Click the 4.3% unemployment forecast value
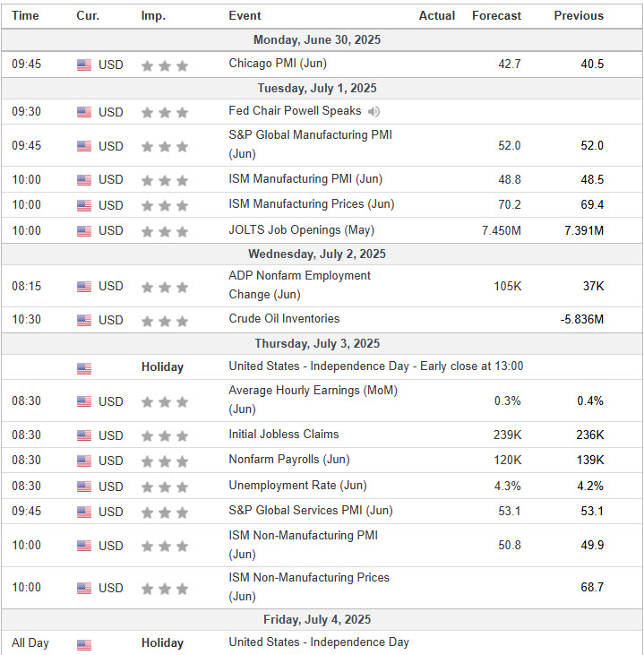 point(508,487)
